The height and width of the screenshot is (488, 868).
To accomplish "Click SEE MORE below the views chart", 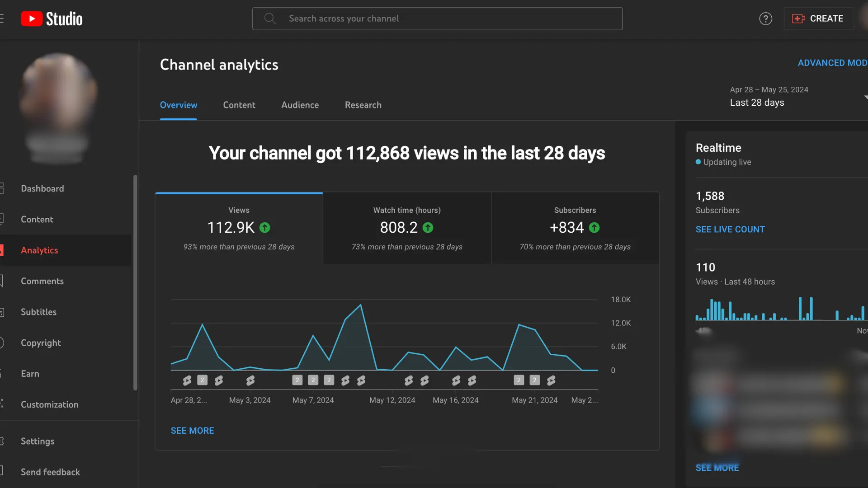I will pyautogui.click(x=192, y=431).
